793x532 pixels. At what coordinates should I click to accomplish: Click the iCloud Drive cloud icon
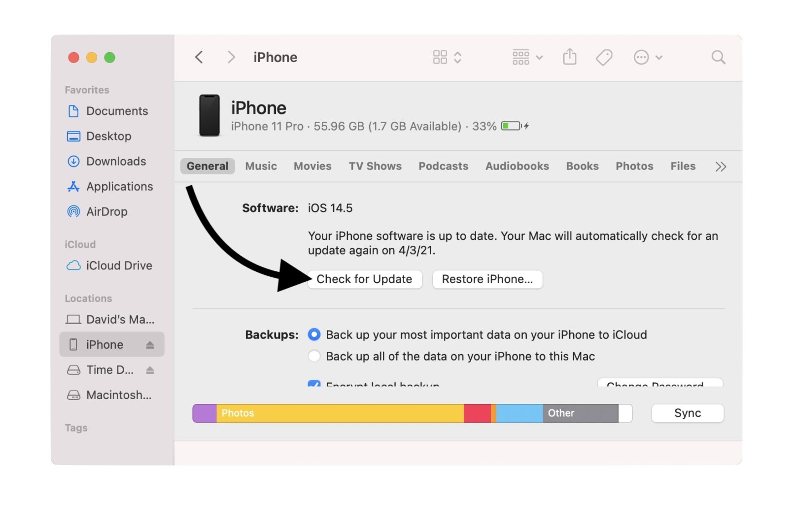click(73, 266)
